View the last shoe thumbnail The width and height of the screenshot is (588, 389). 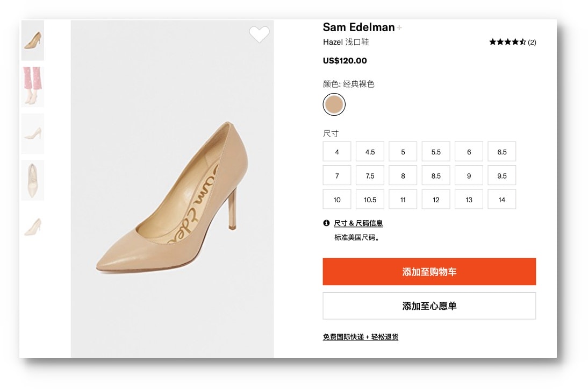33,227
